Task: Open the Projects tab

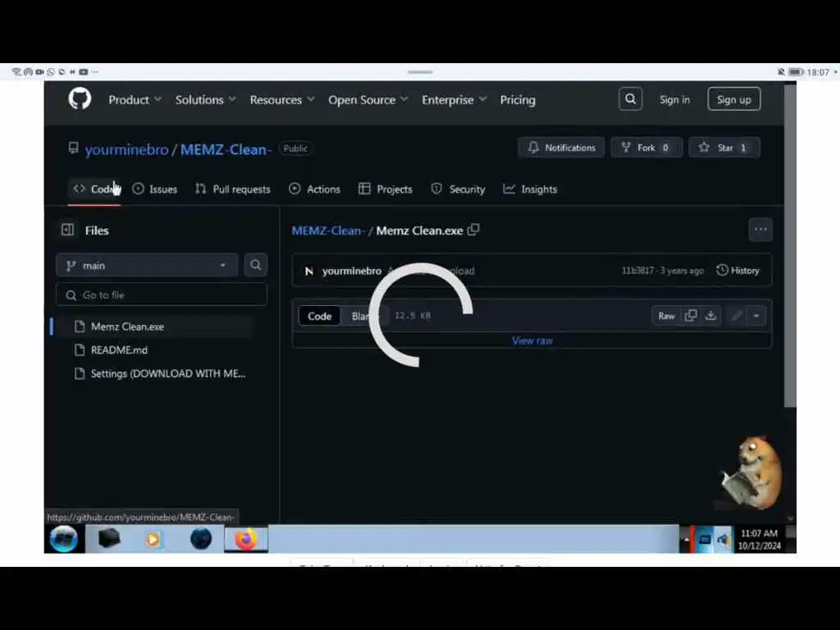Action: [x=386, y=189]
